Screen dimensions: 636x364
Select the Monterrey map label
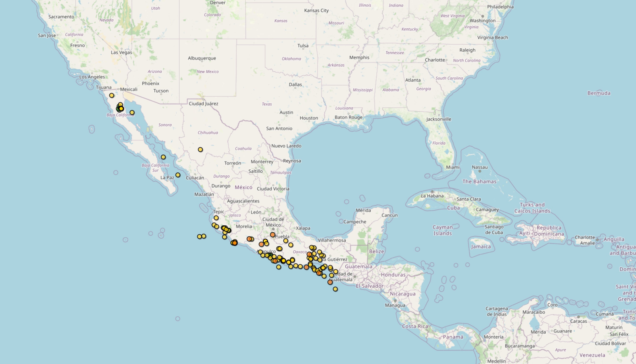262,162
